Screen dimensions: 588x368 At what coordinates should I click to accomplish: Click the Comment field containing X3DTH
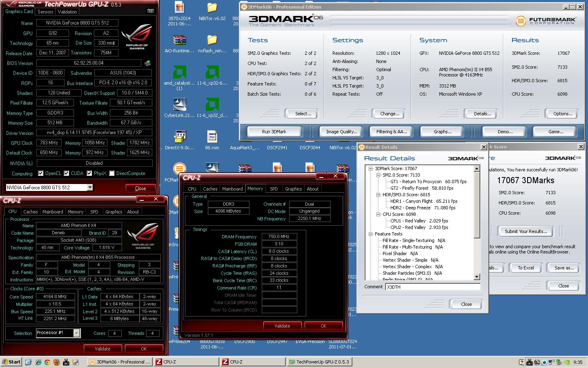point(433,287)
